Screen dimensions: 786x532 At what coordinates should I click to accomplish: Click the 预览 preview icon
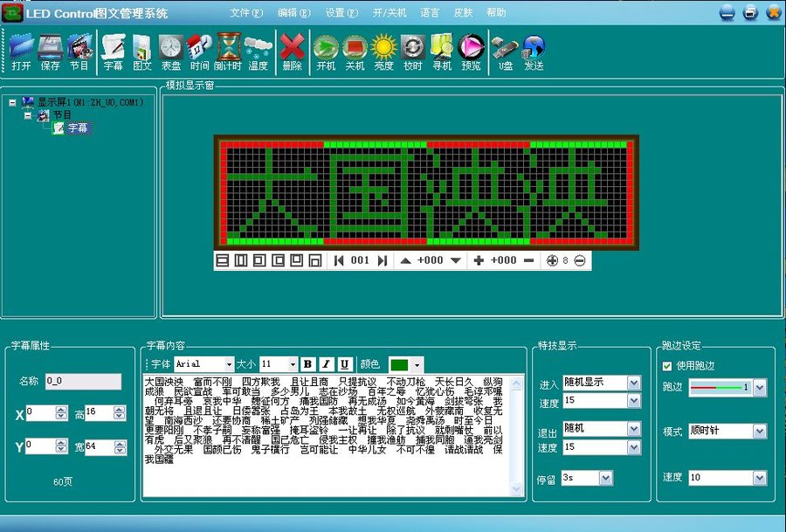(471, 52)
